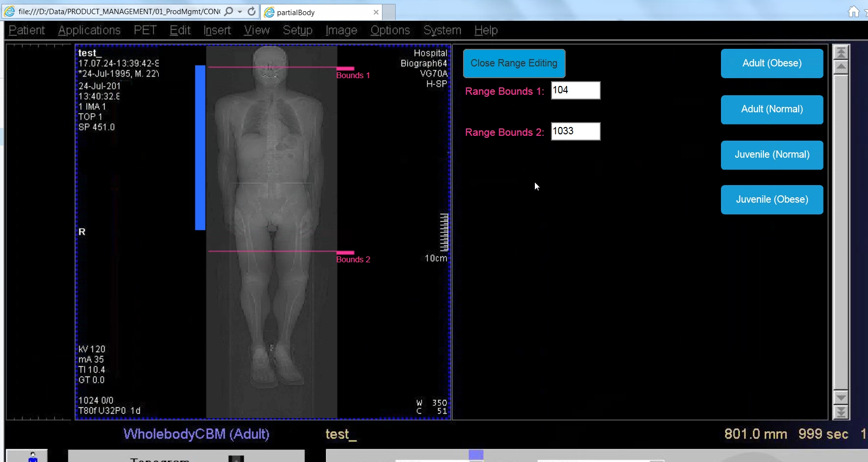Open the Insert menu
The image size is (868, 462).
(x=217, y=30)
